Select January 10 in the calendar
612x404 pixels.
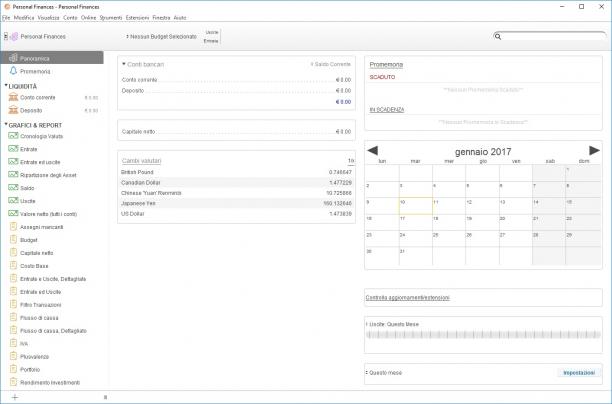(x=416, y=206)
